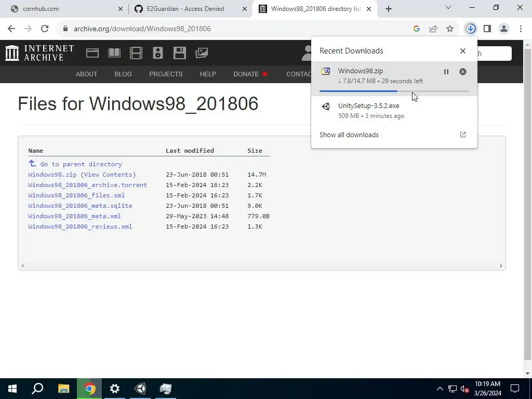Open the Software floppy disk icon
The width and height of the screenshot is (532, 399).
pos(179,53)
